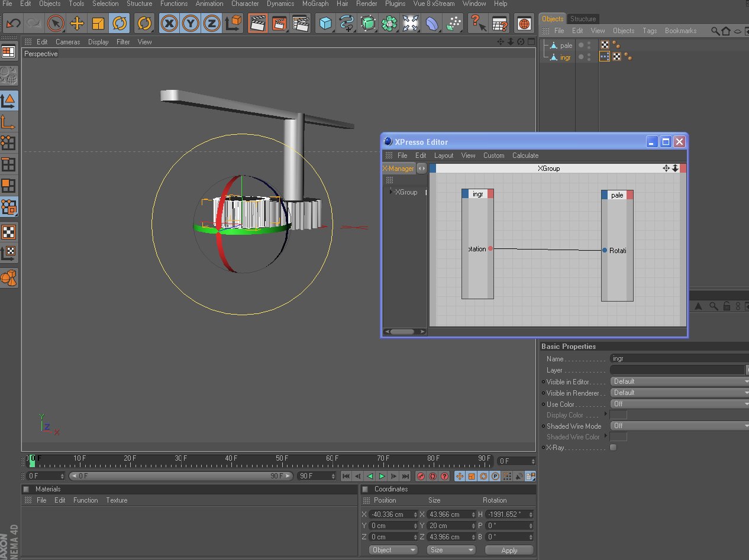This screenshot has width=749, height=560.
Task: Click the Undo arrow icon
Action: pos(13,24)
